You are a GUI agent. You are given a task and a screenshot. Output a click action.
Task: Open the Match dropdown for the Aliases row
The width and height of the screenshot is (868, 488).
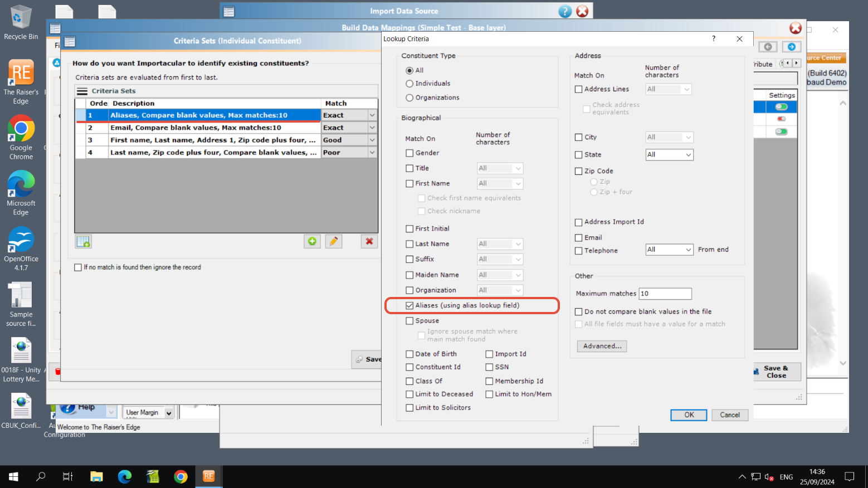[x=372, y=115]
